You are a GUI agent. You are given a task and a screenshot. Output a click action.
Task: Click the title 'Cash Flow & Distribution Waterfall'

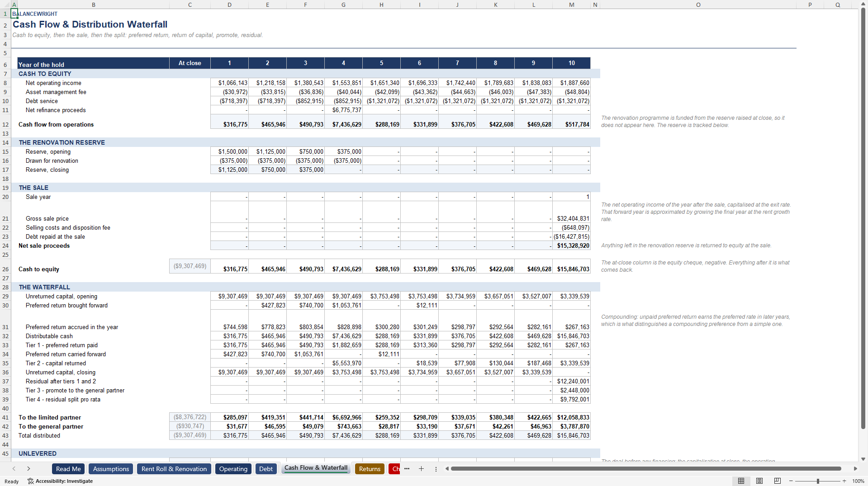coord(90,24)
